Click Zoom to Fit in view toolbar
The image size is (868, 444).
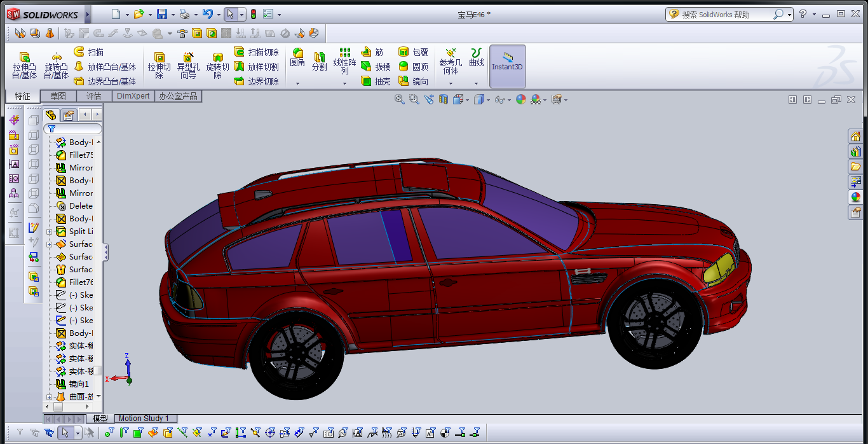(400, 99)
